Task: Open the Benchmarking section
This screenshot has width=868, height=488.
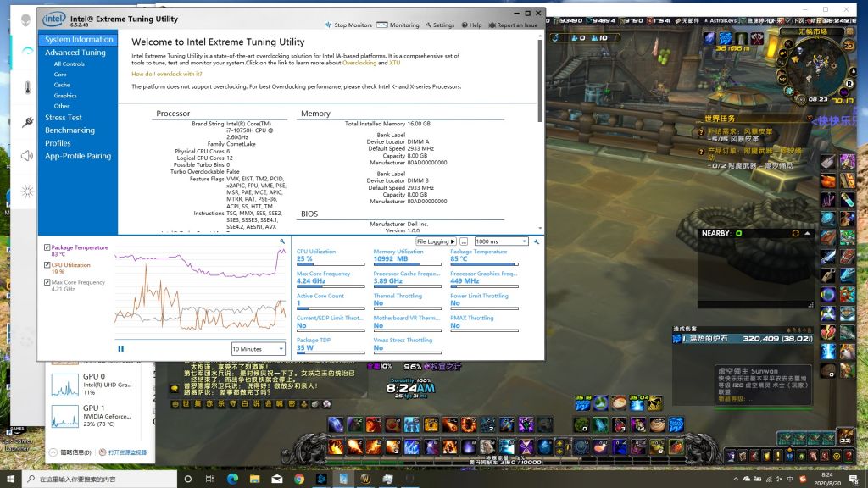Action: (70, 130)
